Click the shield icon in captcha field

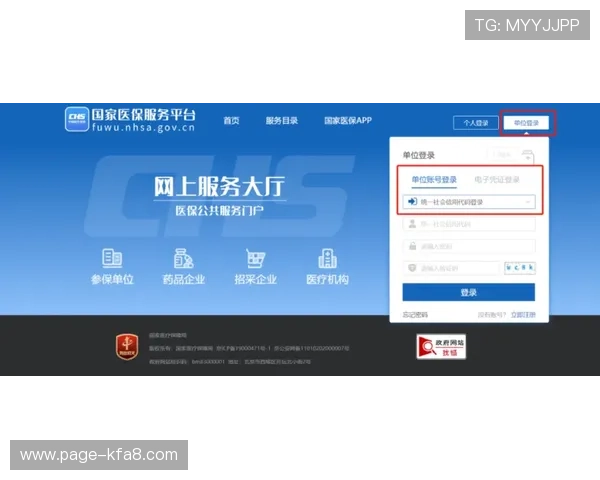tap(412, 268)
